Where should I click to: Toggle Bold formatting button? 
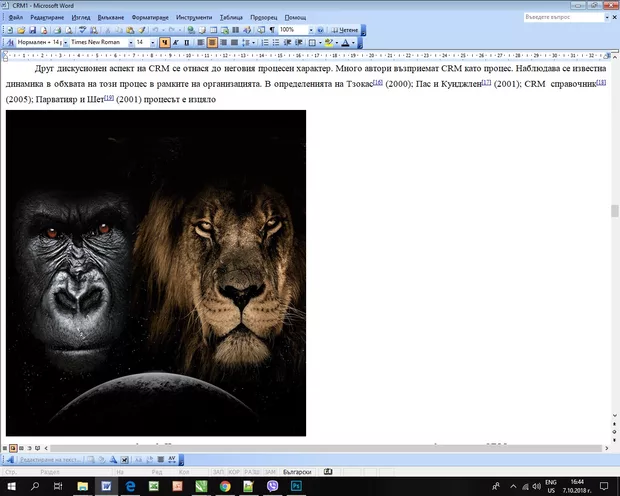[165, 43]
